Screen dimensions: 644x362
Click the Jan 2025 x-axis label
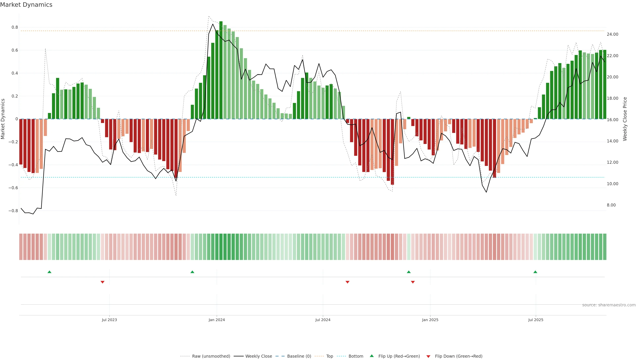click(430, 320)
